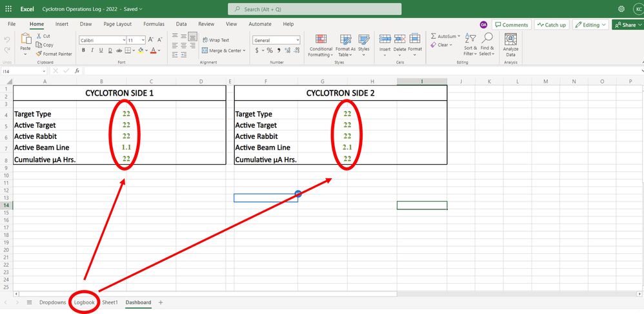Pick the yellow fill color button
Viewport: 644px width, 314px height.
click(141, 50)
